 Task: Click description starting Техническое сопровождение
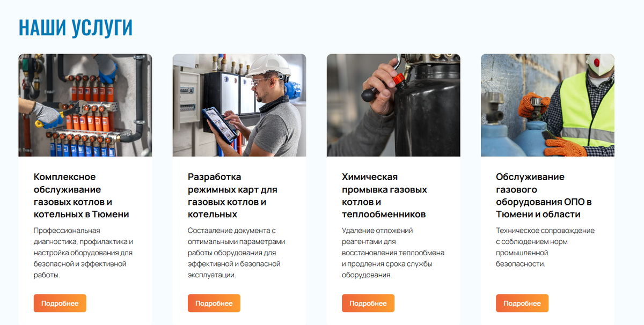(545, 247)
